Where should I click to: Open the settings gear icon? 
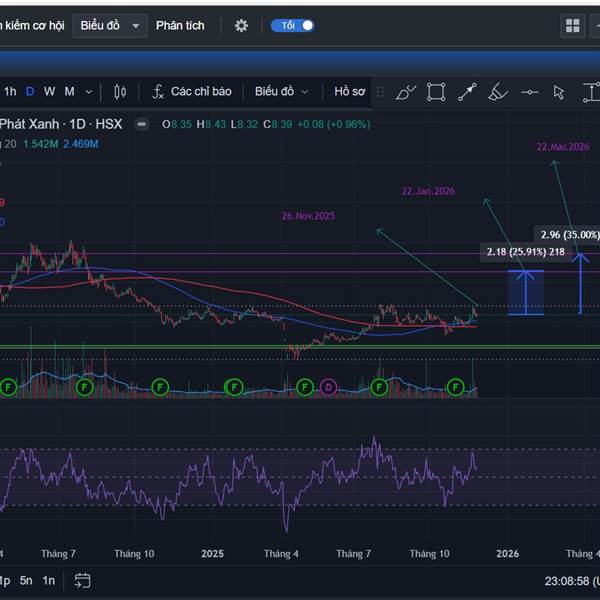pos(241,25)
